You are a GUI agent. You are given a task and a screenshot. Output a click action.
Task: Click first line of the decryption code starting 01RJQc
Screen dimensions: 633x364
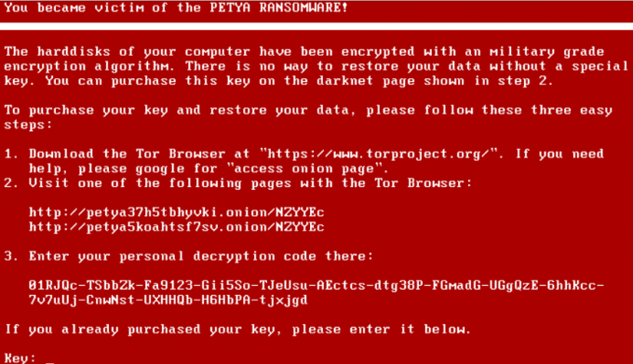[316, 286]
